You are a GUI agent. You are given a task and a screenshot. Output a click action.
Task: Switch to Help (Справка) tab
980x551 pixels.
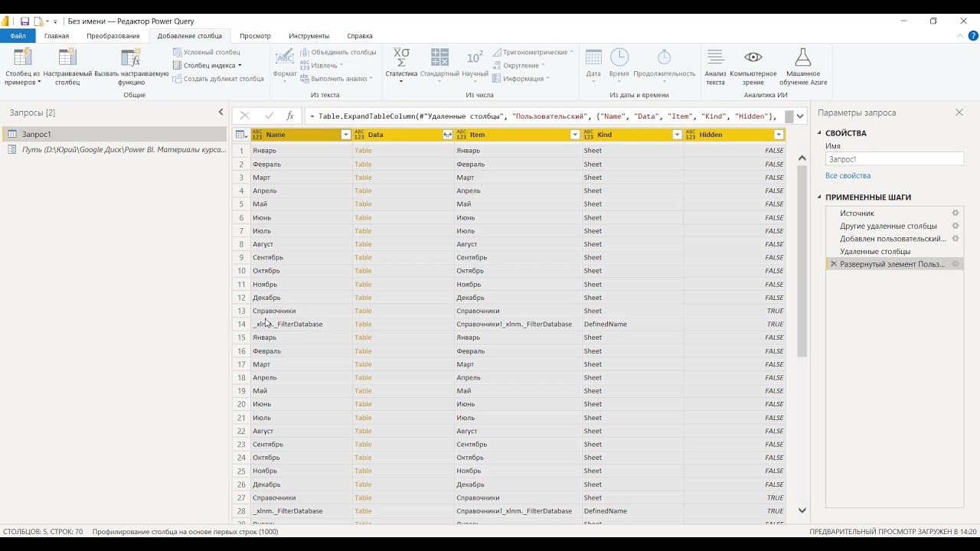pos(360,36)
